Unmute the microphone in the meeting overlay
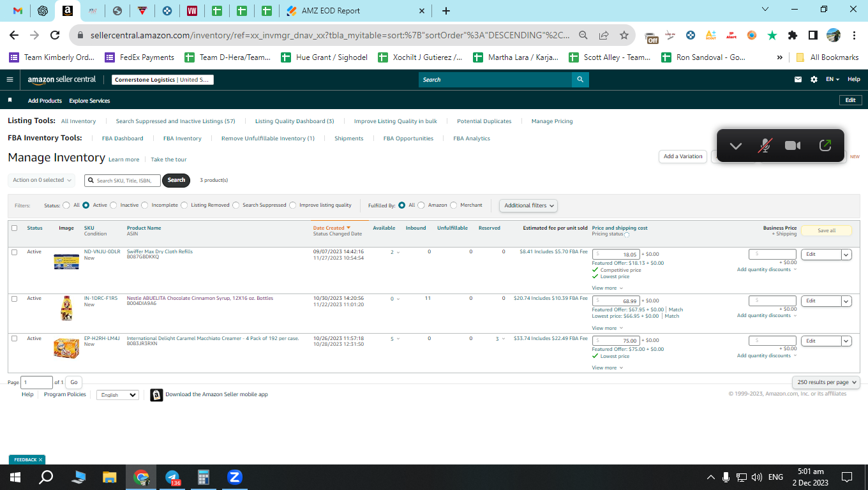 764,145
